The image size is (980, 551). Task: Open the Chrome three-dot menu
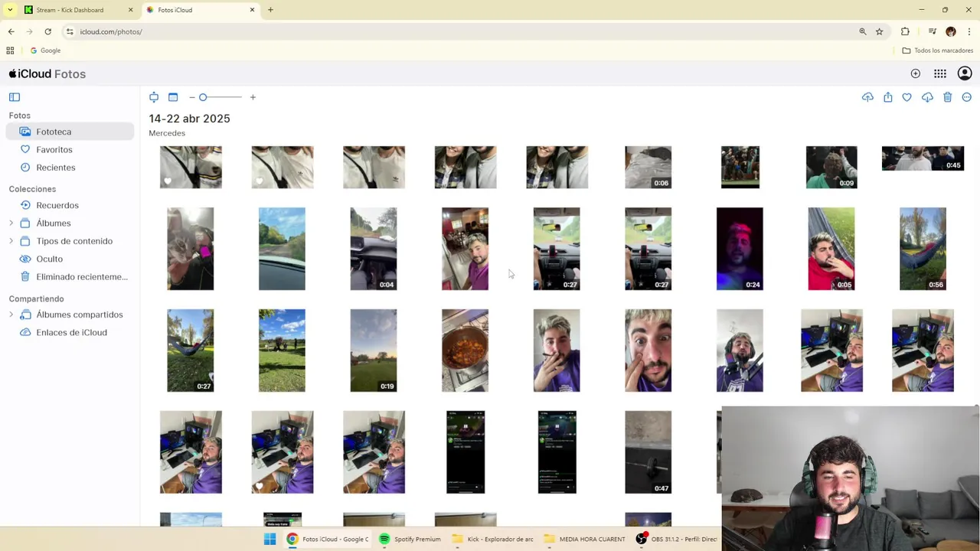click(x=969, y=31)
